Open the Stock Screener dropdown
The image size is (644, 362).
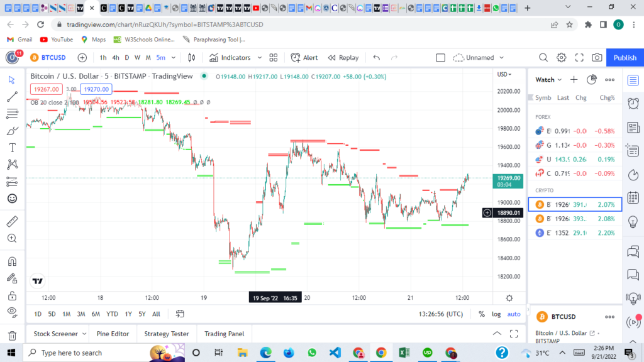[x=59, y=334]
